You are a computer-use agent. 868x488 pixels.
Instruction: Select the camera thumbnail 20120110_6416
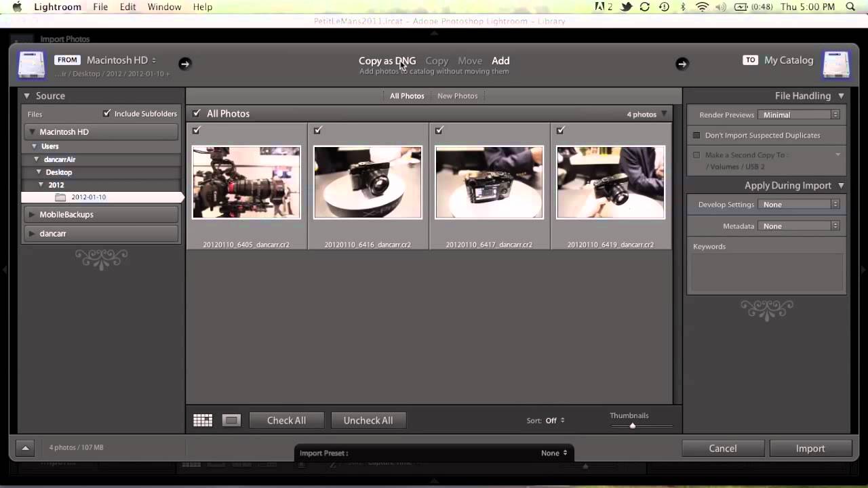click(368, 182)
